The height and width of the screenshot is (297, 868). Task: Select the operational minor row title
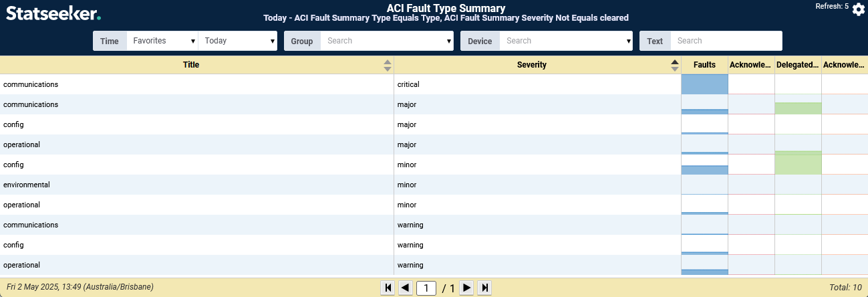[x=22, y=205]
